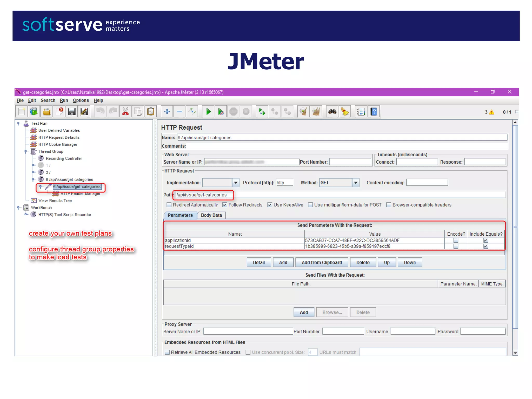Toggle Redirect Automatically checkbox
The height and width of the screenshot is (399, 532).
[x=169, y=205]
